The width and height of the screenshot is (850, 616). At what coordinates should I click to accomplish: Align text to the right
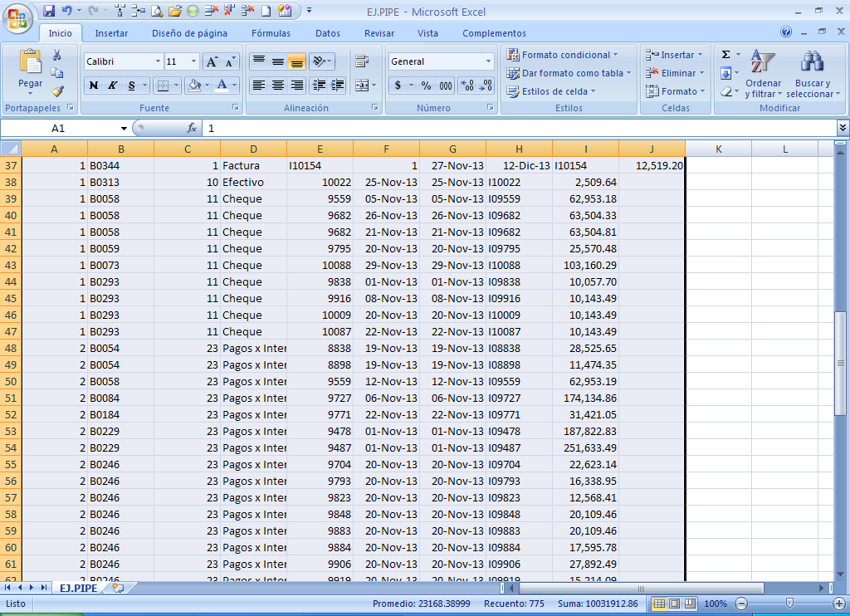296,86
